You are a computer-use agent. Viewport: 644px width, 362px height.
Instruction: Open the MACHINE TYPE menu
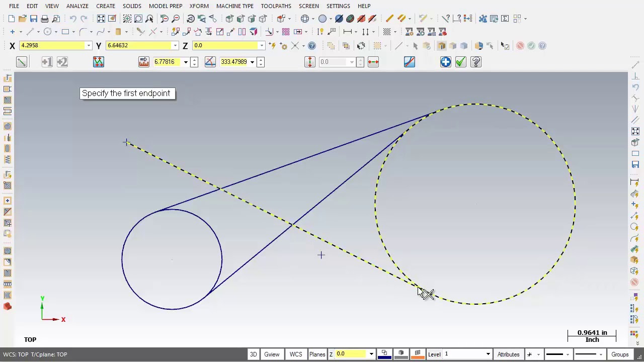(235, 6)
